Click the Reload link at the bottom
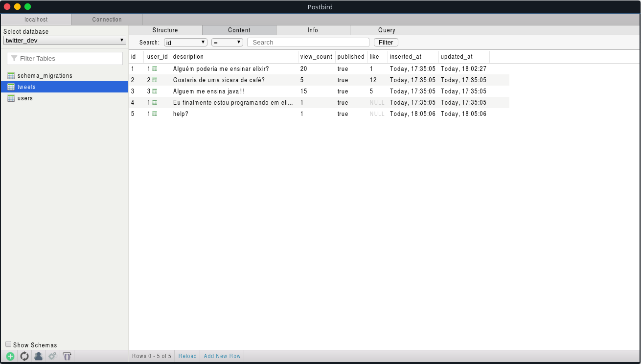The height and width of the screenshot is (364, 641). pyautogui.click(x=187, y=356)
